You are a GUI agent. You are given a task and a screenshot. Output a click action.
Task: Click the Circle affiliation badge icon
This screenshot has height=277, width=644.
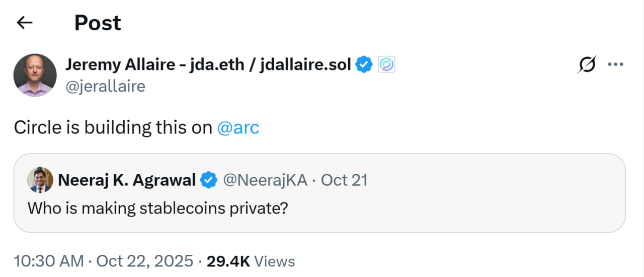[386, 65]
